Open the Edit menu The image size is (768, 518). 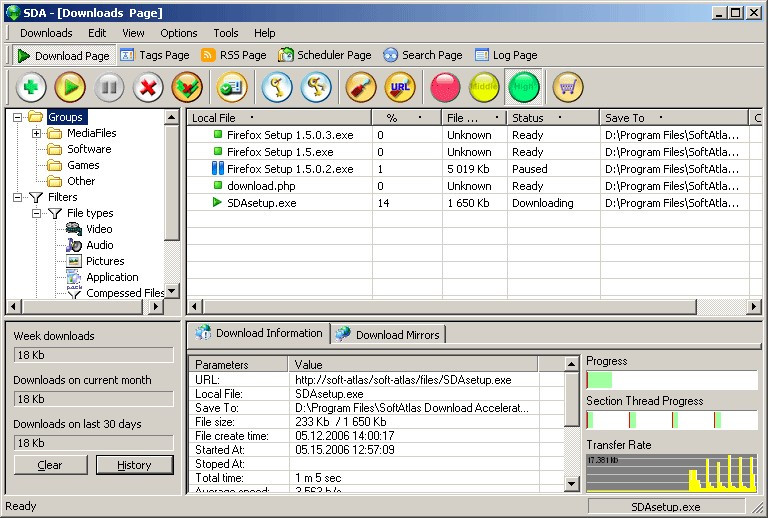(97, 33)
